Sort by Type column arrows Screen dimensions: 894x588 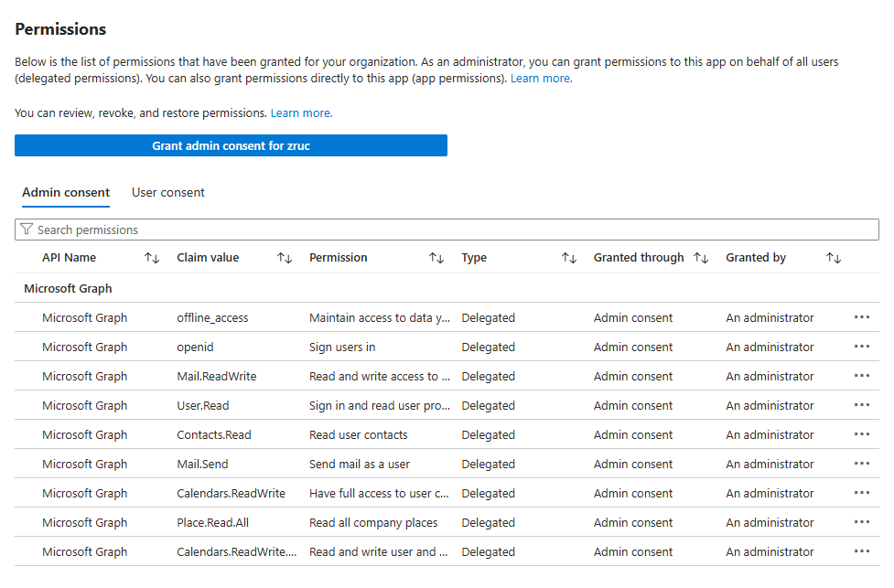click(569, 258)
